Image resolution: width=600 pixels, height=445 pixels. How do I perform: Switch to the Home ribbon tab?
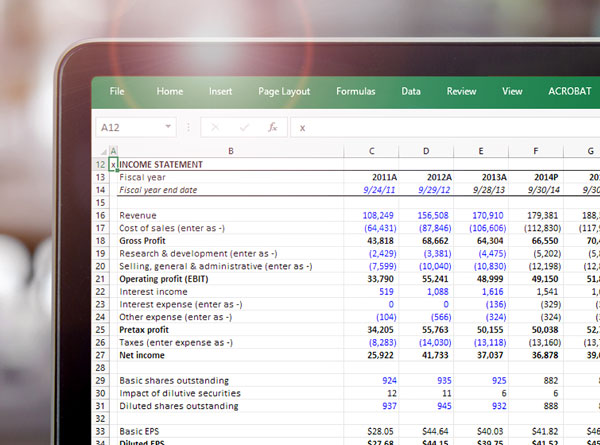[x=170, y=91]
